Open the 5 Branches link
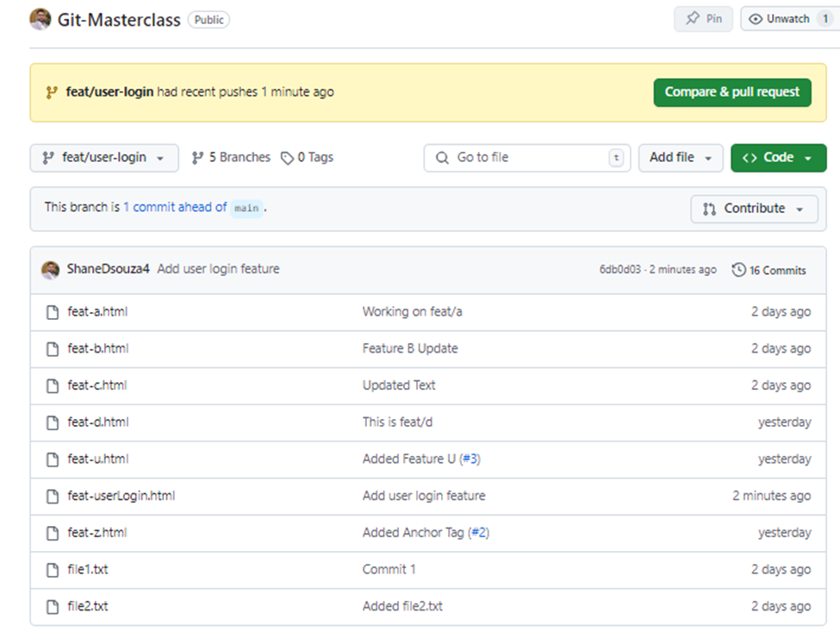Image resolution: width=840 pixels, height=632 pixels. click(232, 157)
